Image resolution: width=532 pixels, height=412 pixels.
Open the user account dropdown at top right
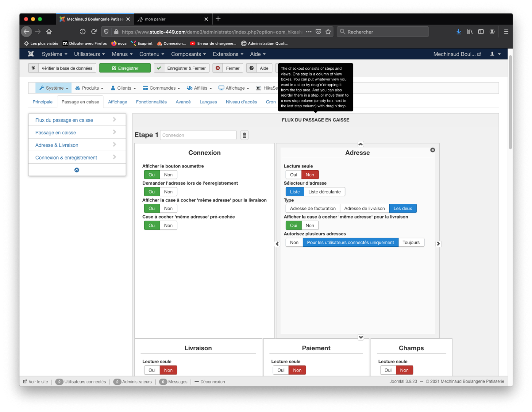495,54
